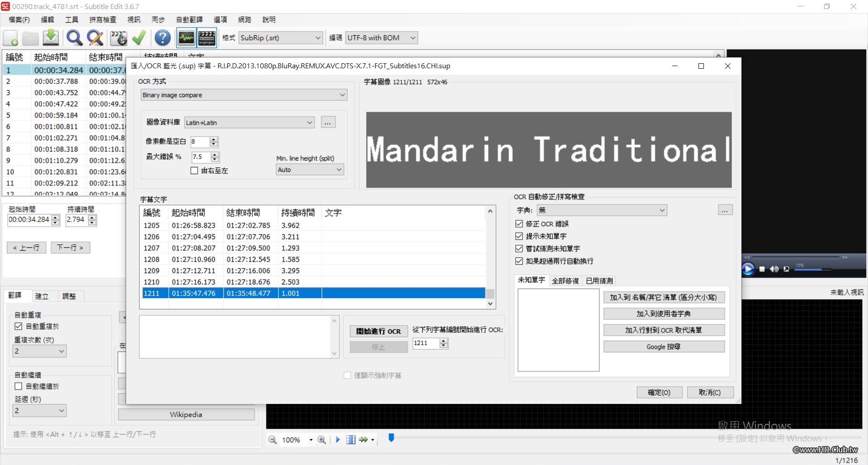The width and height of the screenshot is (868, 465).
Task: Click the video position slider handle
Action: 392,437
